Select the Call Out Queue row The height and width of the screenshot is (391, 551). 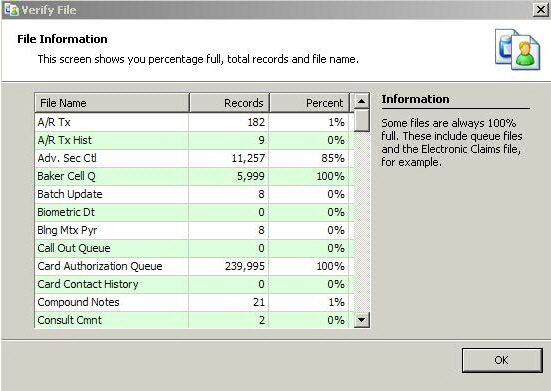192,248
